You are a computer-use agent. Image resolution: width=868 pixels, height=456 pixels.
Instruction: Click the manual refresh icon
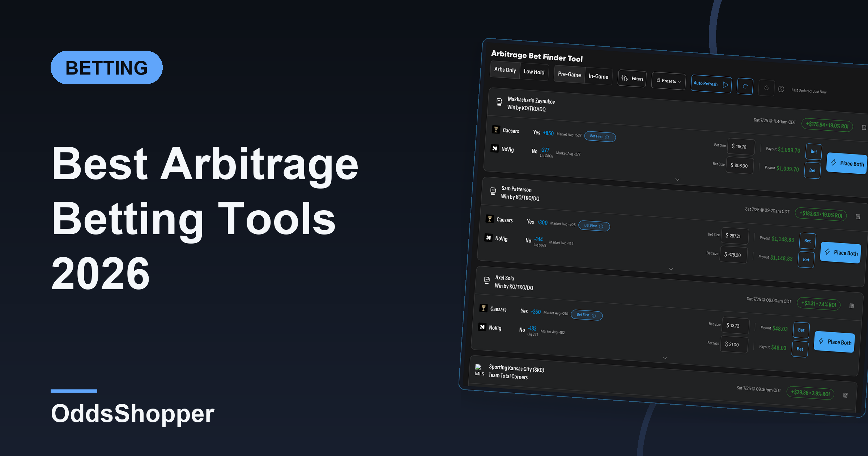[745, 86]
